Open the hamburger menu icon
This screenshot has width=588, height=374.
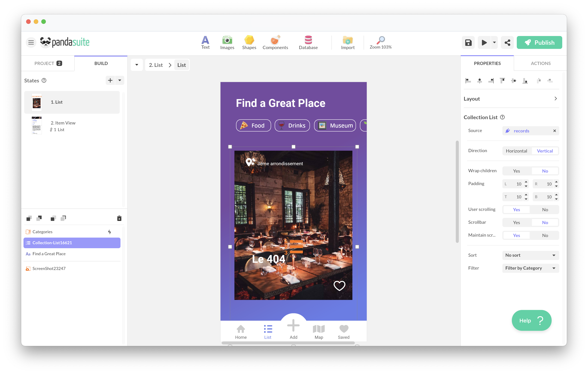[31, 42]
